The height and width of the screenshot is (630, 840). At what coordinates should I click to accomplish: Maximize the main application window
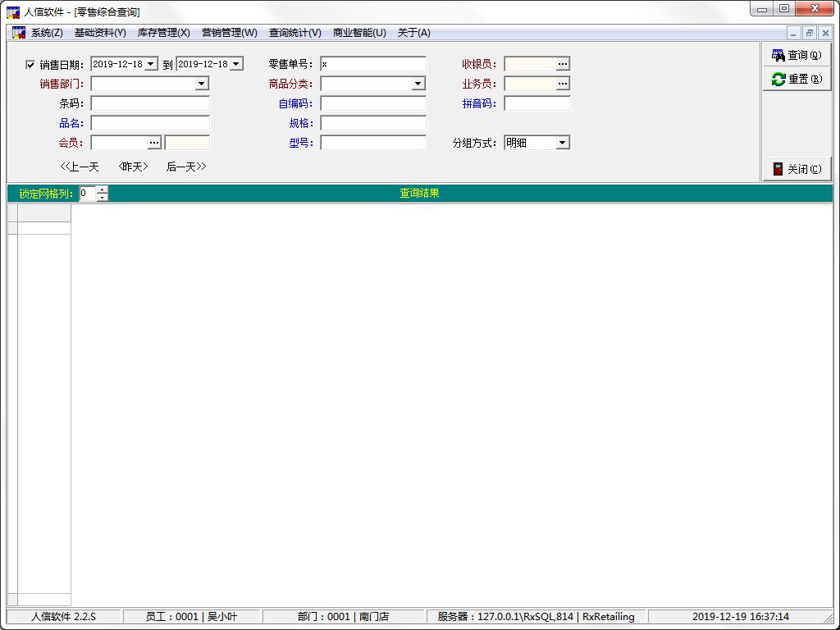click(784, 9)
